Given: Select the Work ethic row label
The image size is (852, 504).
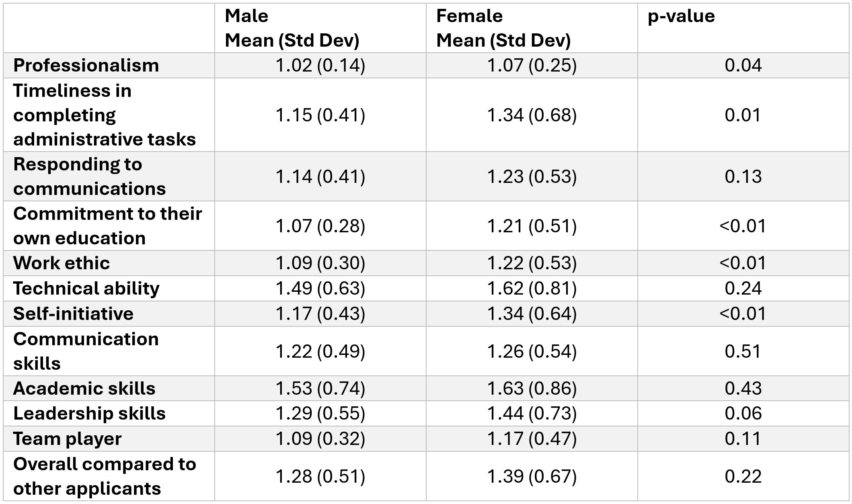Looking at the screenshot, I should coord(62,263).
